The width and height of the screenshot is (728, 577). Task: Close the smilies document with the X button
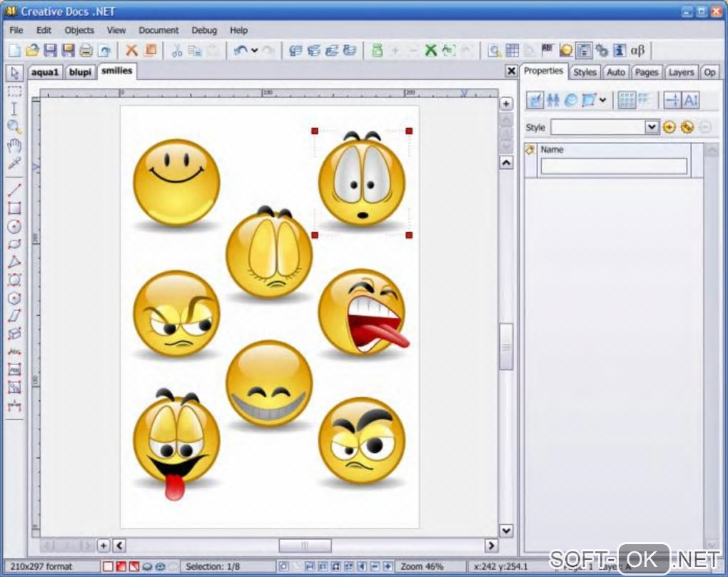pos(511,71)
